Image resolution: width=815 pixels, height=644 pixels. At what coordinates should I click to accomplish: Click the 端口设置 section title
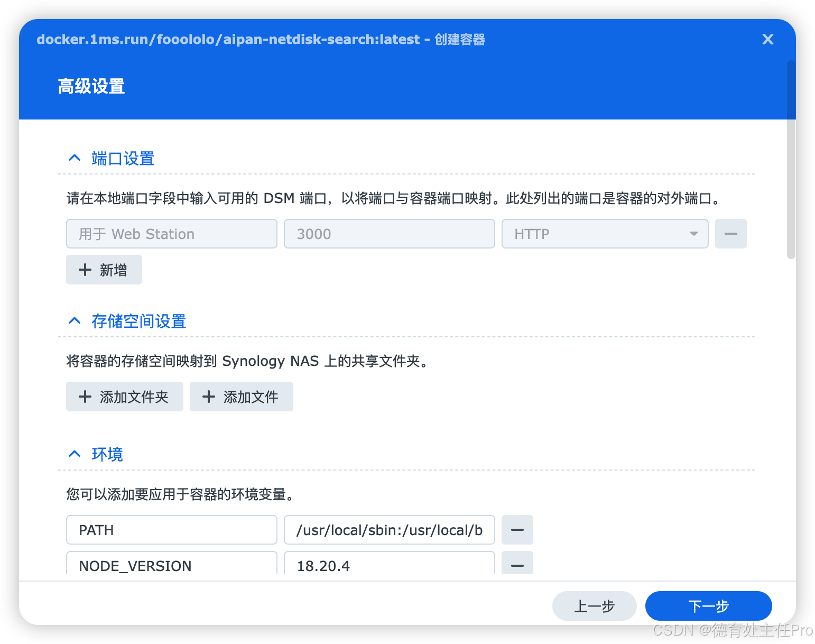click(x=123, y=158)
